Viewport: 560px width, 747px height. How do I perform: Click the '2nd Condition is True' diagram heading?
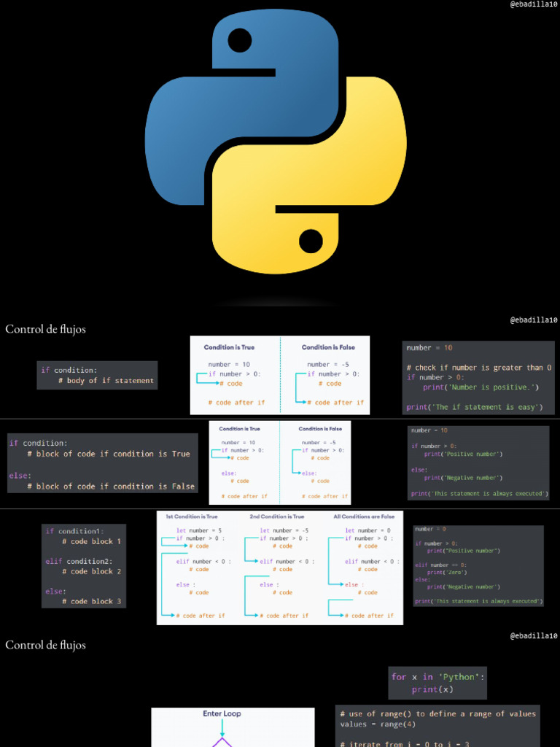click(276, 516)
